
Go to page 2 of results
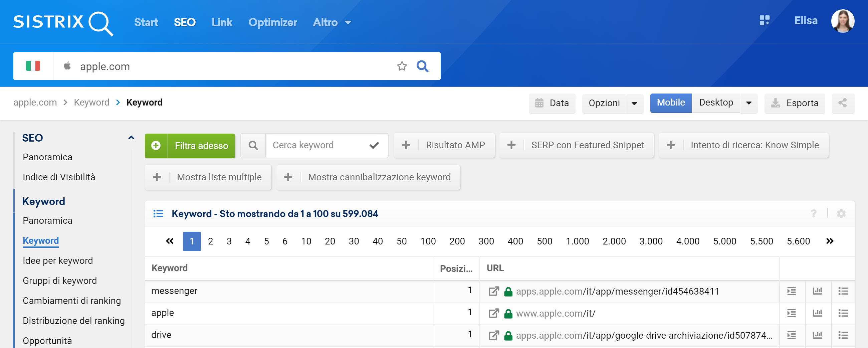pos(211,241)
